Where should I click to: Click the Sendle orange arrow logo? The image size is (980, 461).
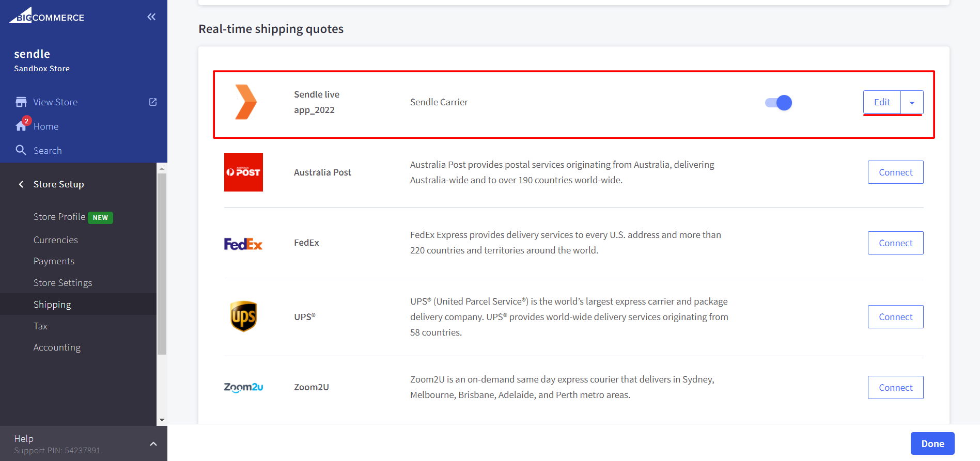pyautogui.click(x=245, y=102)
